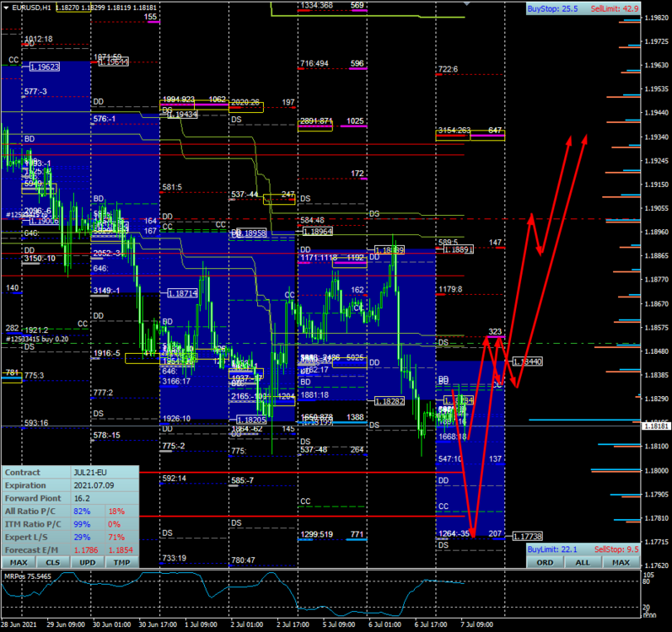Viewport: 672px width, 632px height.
Task: Open the EURUSD,H1 chart menu triangle
Action: (x=7, y=8)
